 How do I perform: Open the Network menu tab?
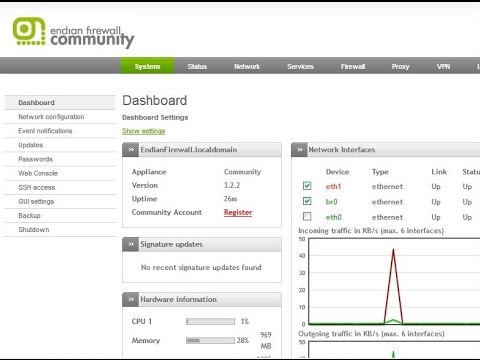point(247,66)
